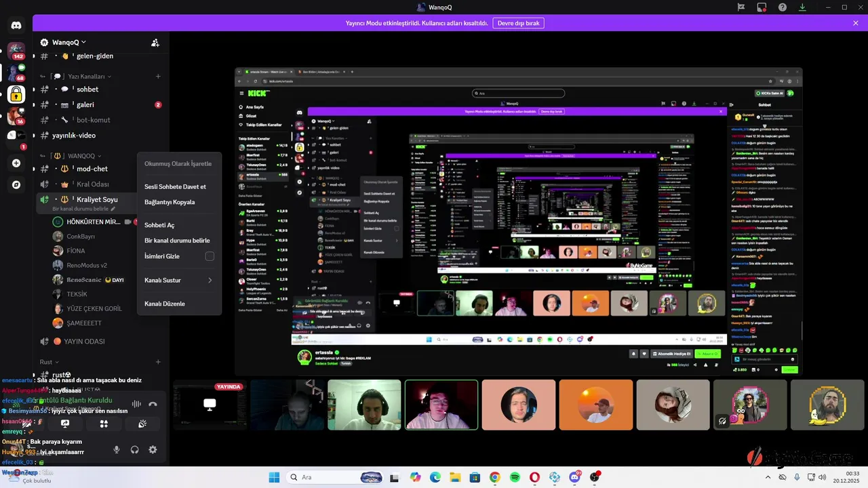Screen dimensions: 868x488
Task: Open Microsoft Edge from the taskbar
Action: tap(435, 477)
